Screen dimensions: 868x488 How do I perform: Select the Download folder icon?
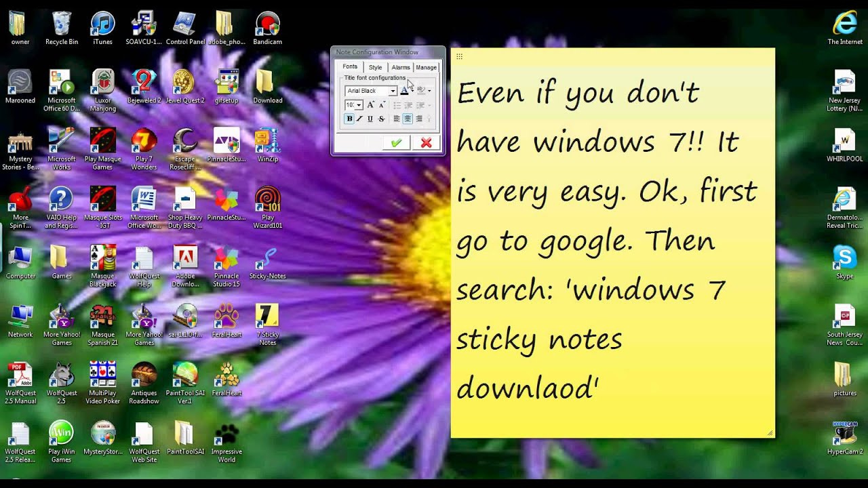point(268,87)
